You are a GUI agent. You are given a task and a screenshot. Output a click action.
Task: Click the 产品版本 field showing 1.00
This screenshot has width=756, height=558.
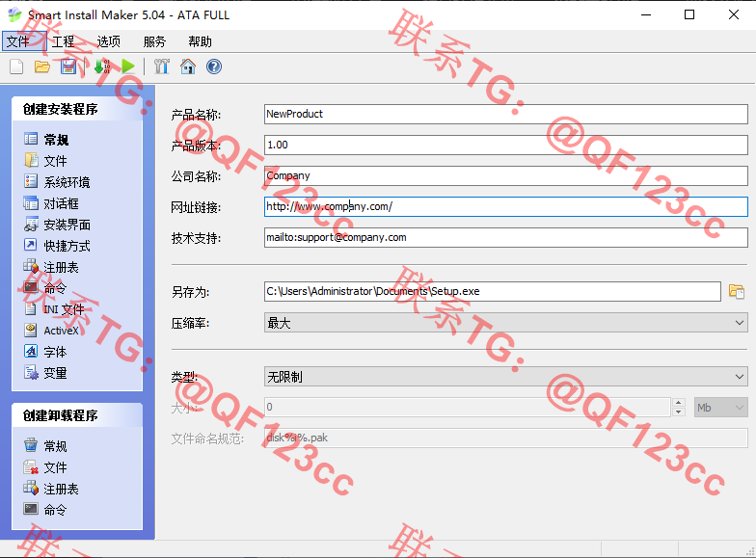[x=505, y=145]
